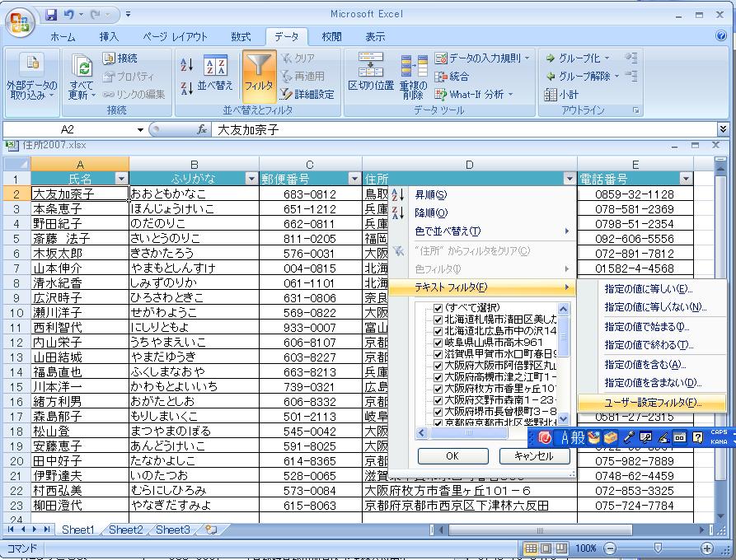Click the group (グループ化) command
The height and width of the screenshot is (560, 736).
tap(577, 58)
